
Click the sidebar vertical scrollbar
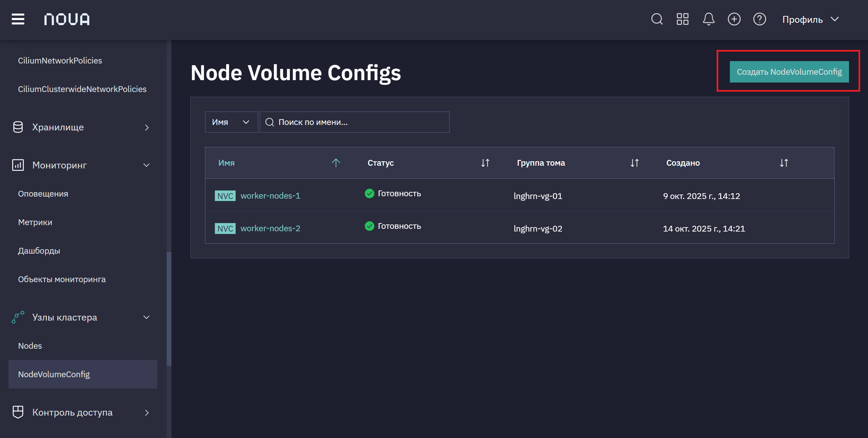tap(169, 309)
